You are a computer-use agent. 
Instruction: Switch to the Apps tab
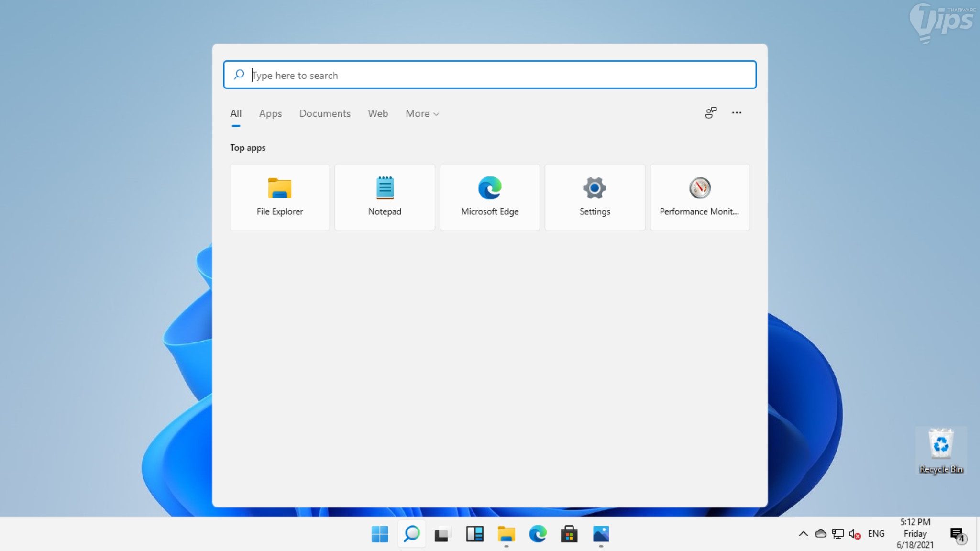(x=270, y=114)
